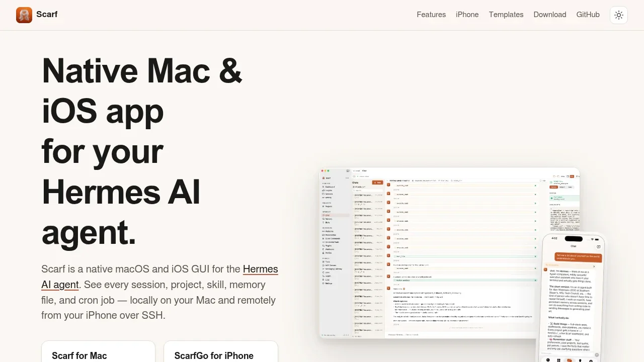Open the Features nav item
This screenshot has height=362, width=644.
pyautogui.click(x=431, y=15)
